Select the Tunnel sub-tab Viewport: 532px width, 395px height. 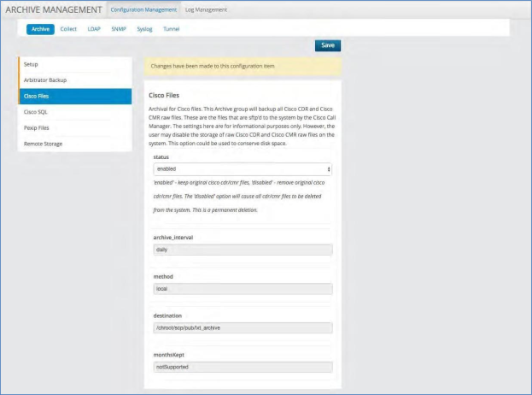pyautogui.click(x=171, y=28)
